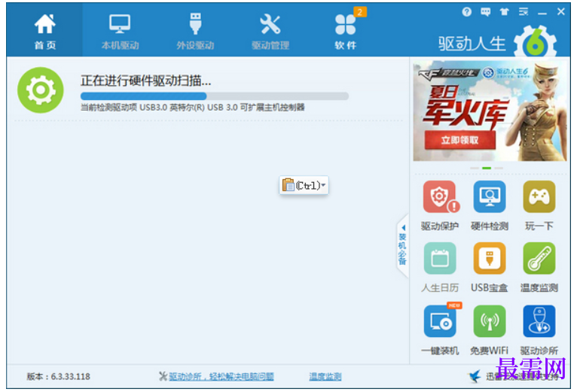Image resolution: width=580 pixels, height=392 pixels.
Task: Open the 软件 software tab
Action: [x=346, y=31]
